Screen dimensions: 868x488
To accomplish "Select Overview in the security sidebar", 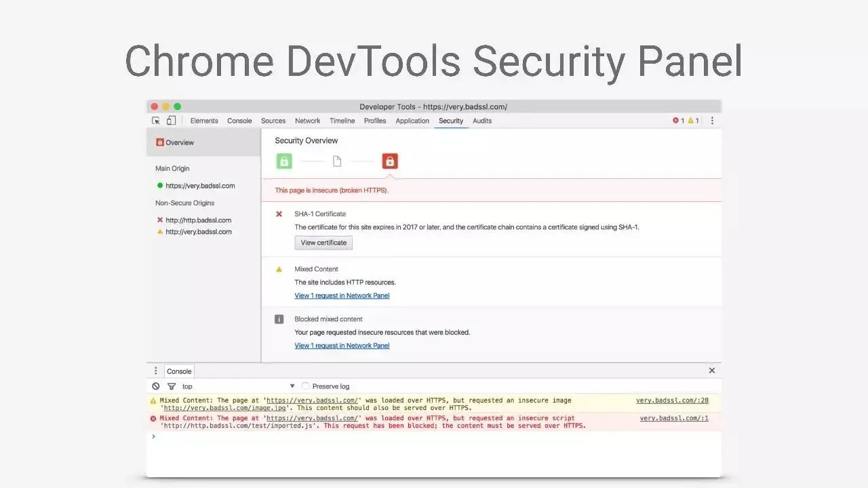I will pos(203,142).
